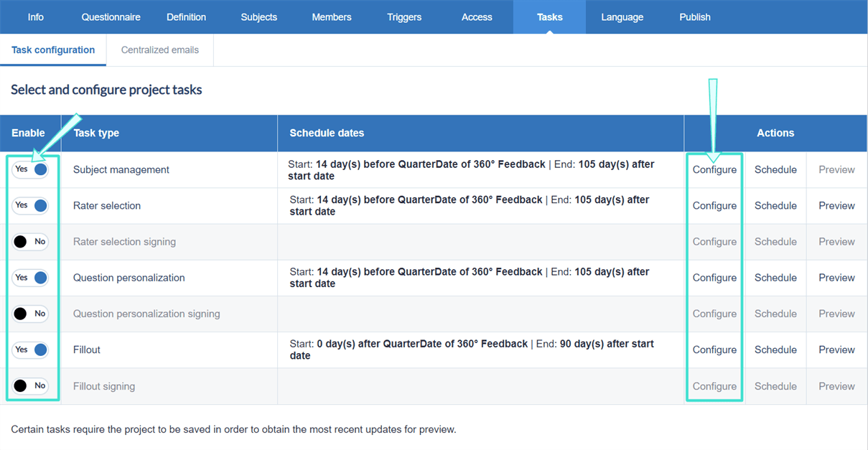Screen dimensions: 868x450
Task: Click the note about saving project for preview
Action: [x=233, y=429]
